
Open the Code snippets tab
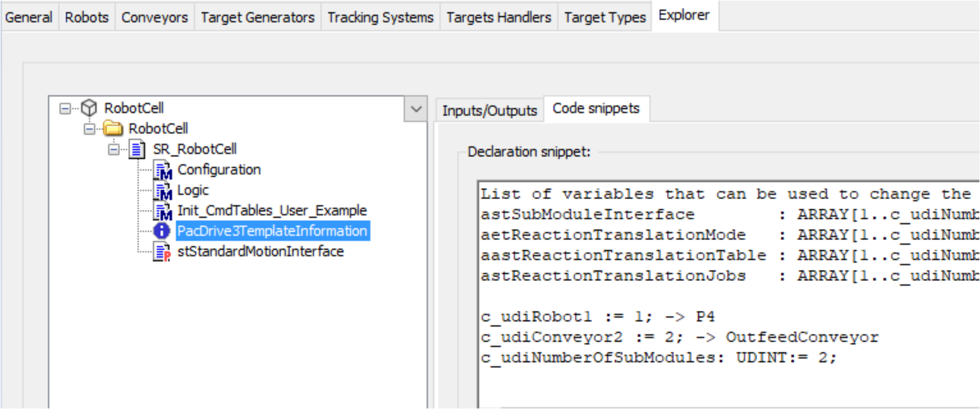tap(596, 108)
